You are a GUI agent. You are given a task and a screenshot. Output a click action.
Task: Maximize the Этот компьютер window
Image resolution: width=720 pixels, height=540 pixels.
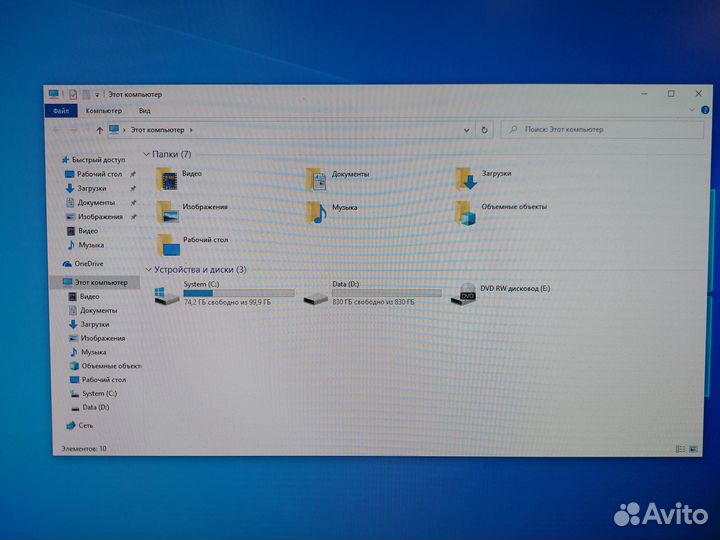671,94
